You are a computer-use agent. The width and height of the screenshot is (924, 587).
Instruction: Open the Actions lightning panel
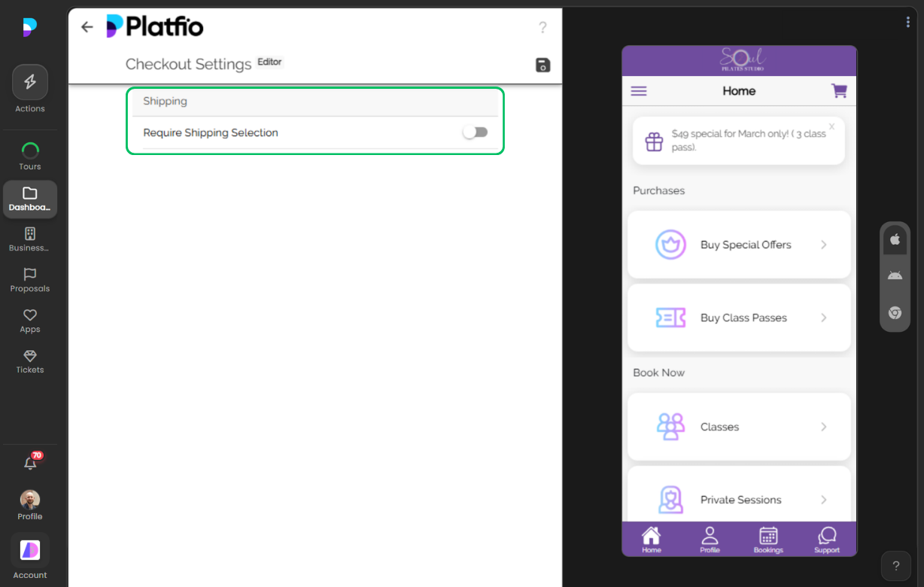click(30, 82)
